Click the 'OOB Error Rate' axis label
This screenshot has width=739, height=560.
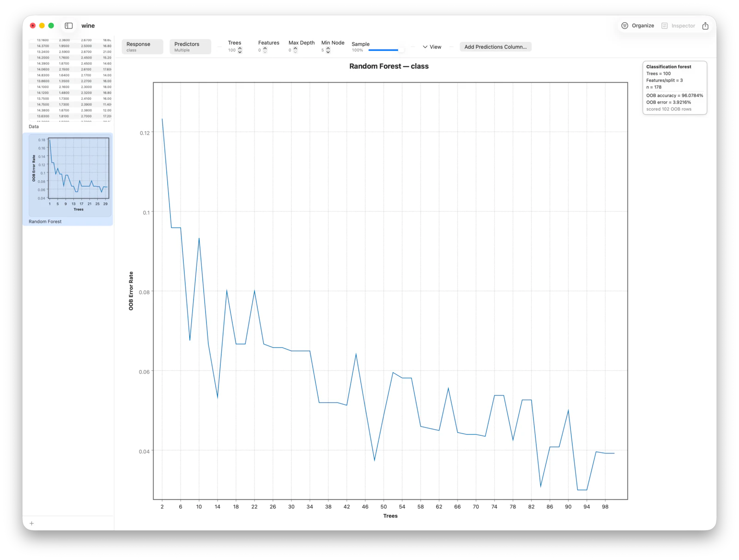[131, 291]
